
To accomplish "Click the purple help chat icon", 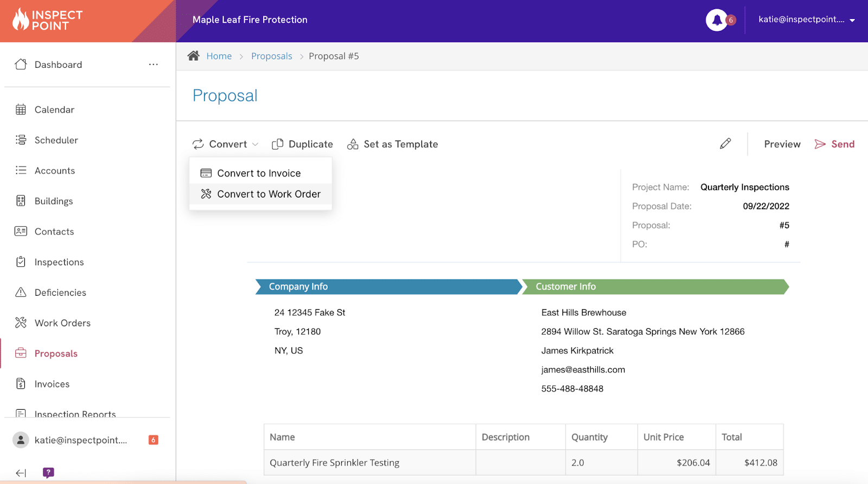I will click(48, 473).
